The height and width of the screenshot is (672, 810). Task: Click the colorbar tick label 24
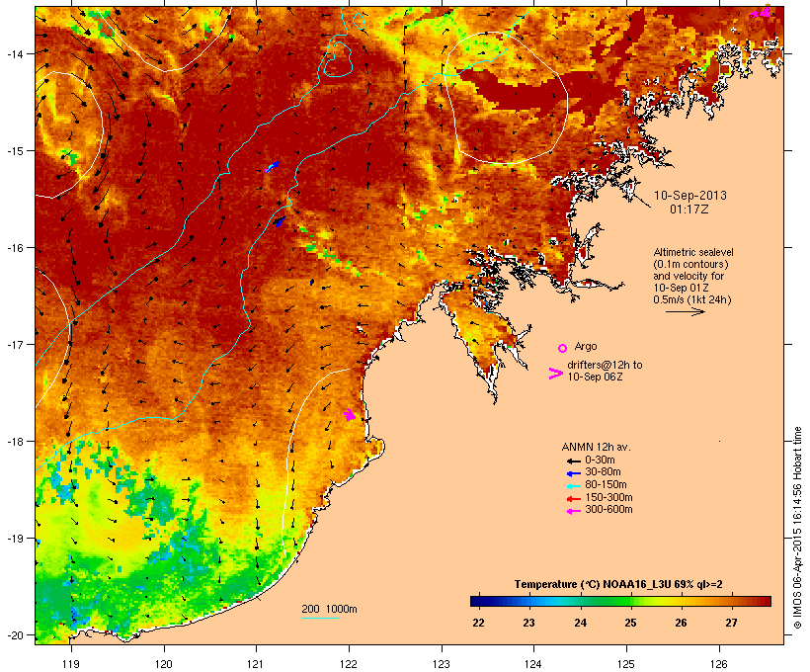[x=580, y=623]
